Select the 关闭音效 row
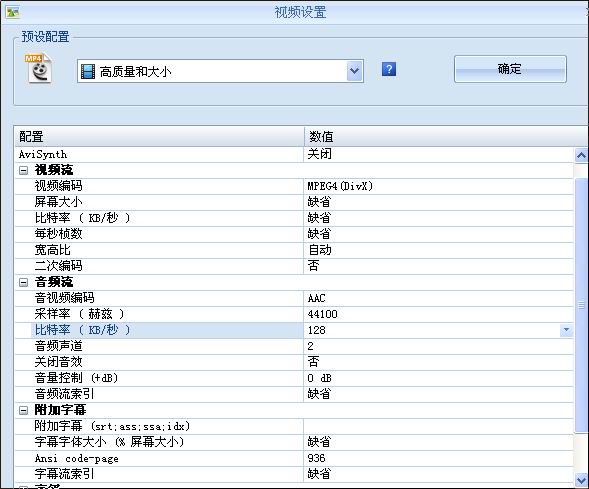Image resolution: width=589 pixels, height=489 pixels. 294,362
